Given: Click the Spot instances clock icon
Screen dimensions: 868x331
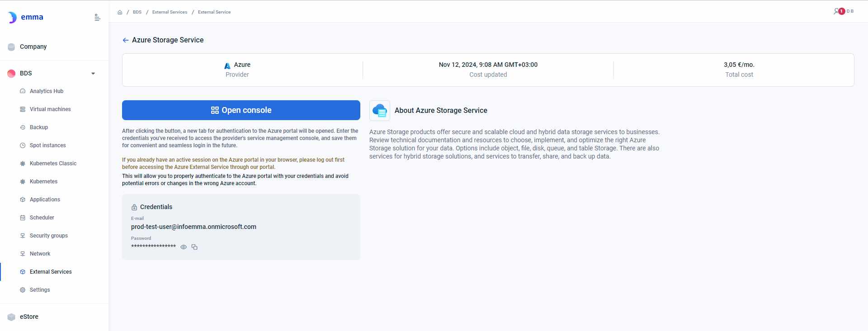Looking at the screenshot, I should pyautogui.click(x=23, y=145).
